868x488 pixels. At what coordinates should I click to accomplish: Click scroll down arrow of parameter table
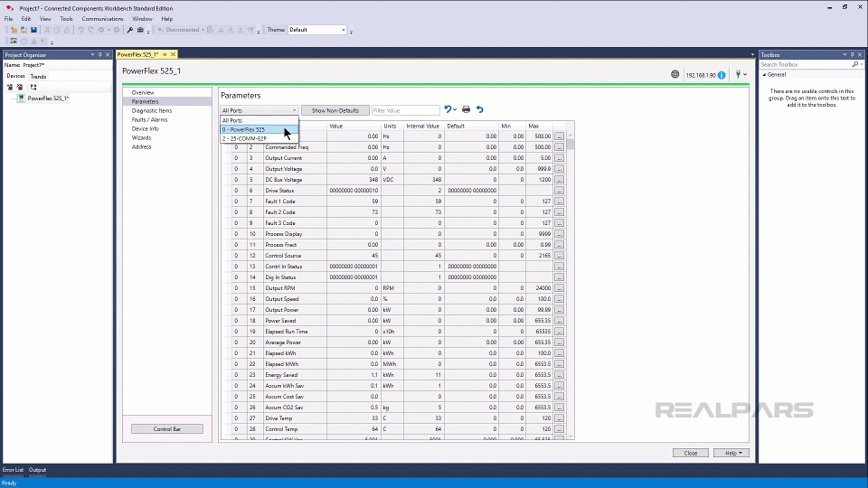point(571,436)
